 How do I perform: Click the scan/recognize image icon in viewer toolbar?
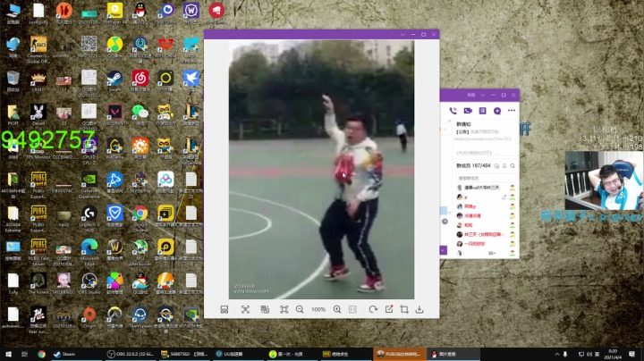245,309
